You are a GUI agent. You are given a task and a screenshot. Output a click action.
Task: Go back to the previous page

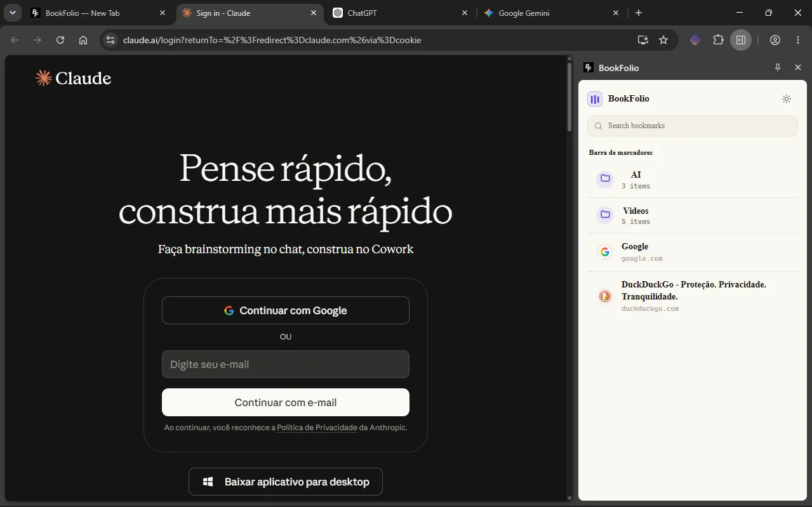pyautogui.click(x=15, y=40)
